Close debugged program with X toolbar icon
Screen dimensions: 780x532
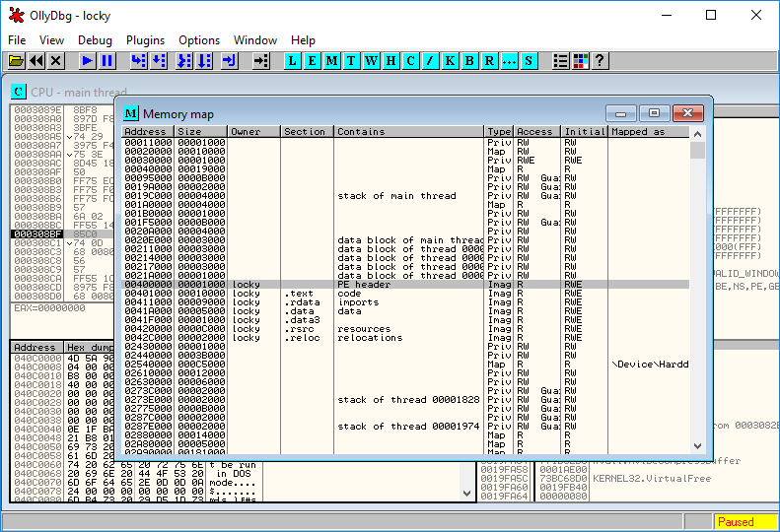(x=55, y=61)
